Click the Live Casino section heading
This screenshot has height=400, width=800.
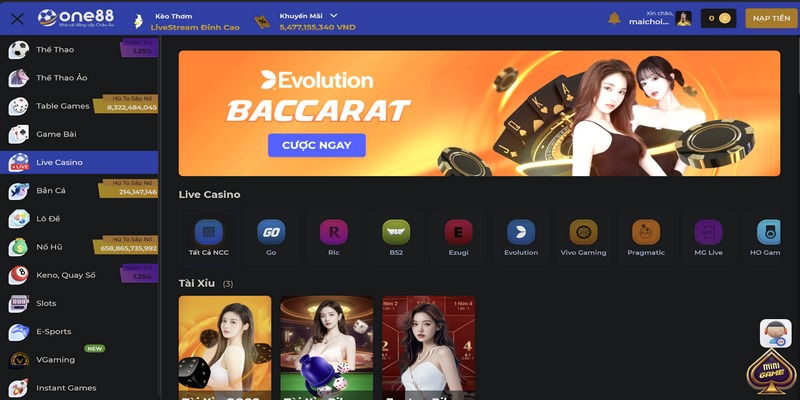click(209, 194)
